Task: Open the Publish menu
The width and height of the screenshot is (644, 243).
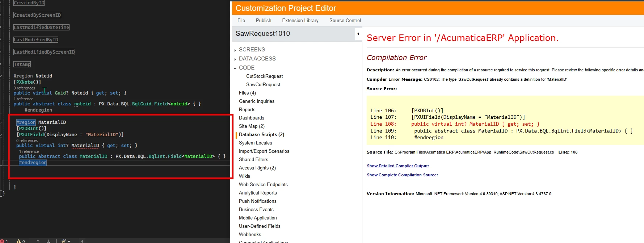Action: pos(264,20)
